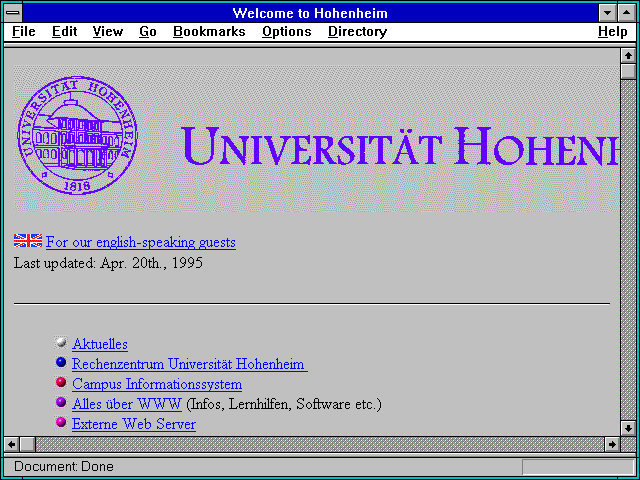Open the Campus Informationssystem link
Image resolution: width=640 pixels, height=480 pixels.
coord(157,384)
